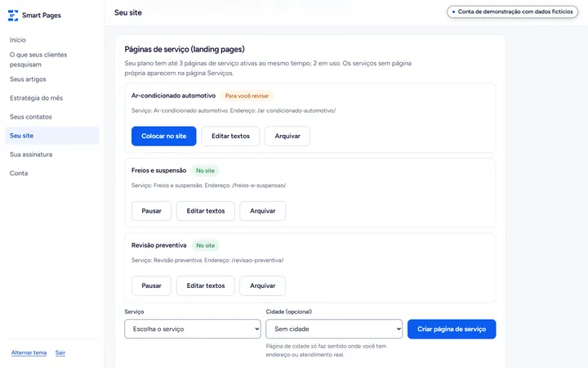Click the Serviço field label
588x368 pixels.
(x=134, y=312)
